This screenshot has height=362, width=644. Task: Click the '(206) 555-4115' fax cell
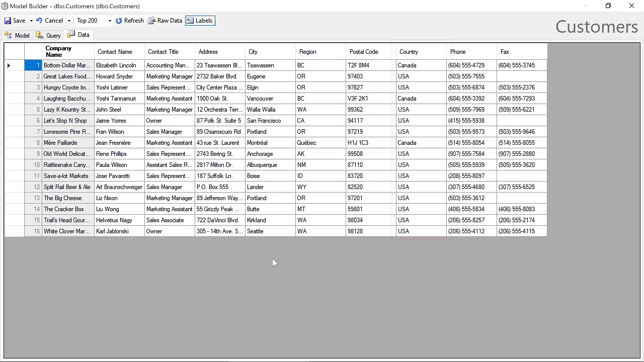pyautogui.click(x=522, y=231)
